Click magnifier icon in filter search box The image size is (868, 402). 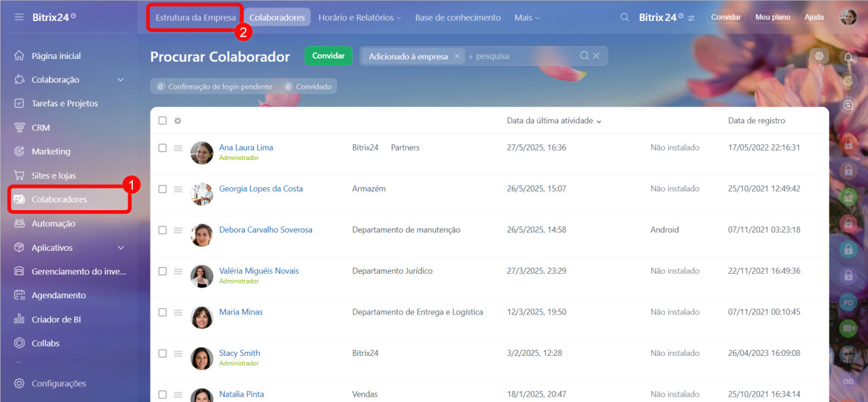click(585, 56)
